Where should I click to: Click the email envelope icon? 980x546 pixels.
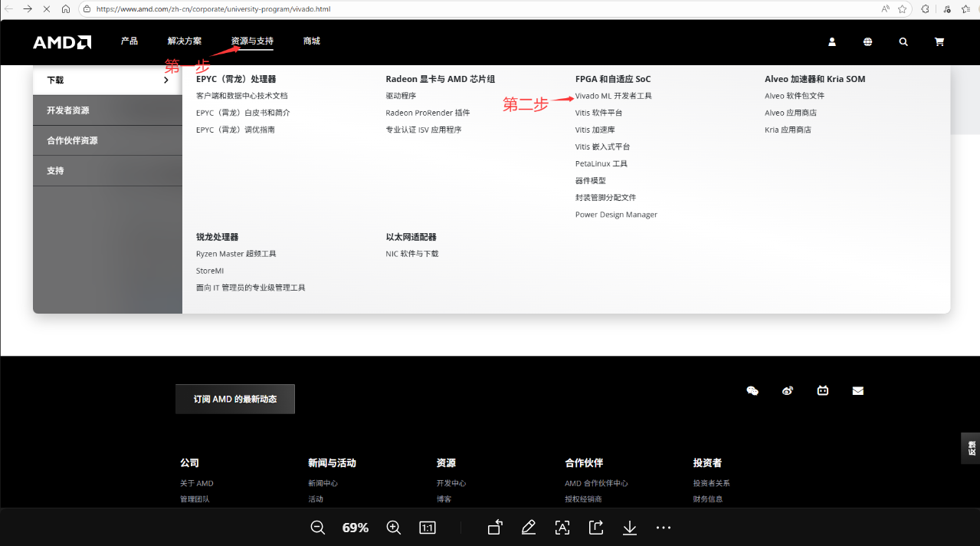[x=858, y=390]
